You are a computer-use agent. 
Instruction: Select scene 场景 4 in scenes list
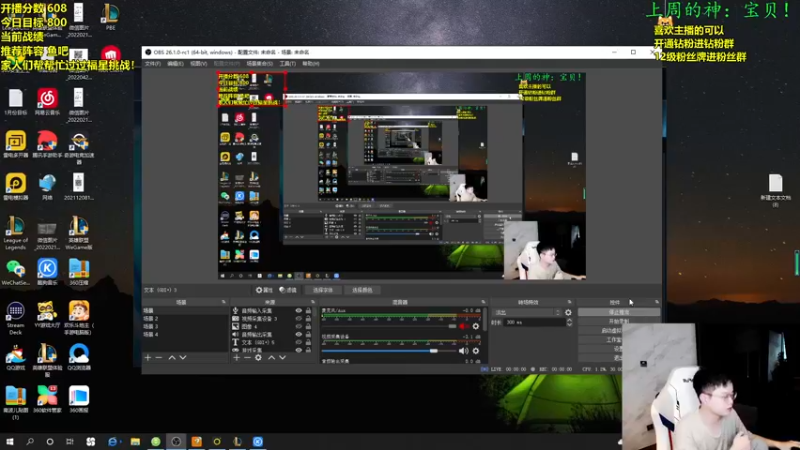185,334
